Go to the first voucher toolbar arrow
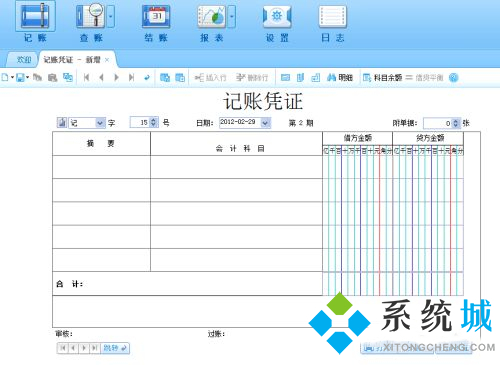The width and height of the screenshot is (500, 365). [86, 78]
